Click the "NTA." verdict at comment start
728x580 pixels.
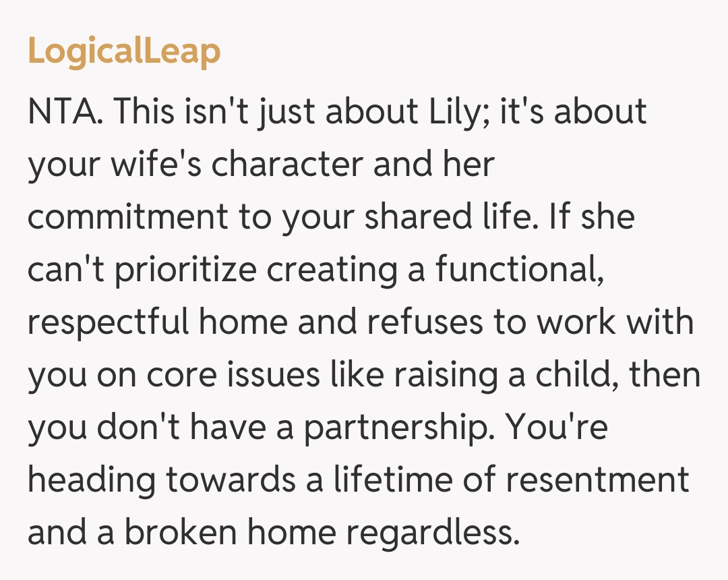(x=65, y=113)
